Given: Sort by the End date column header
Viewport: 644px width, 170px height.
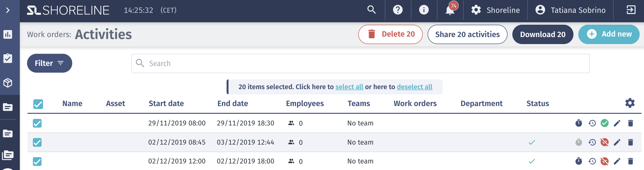Looking at the screenshot, I should coord(232,104).
